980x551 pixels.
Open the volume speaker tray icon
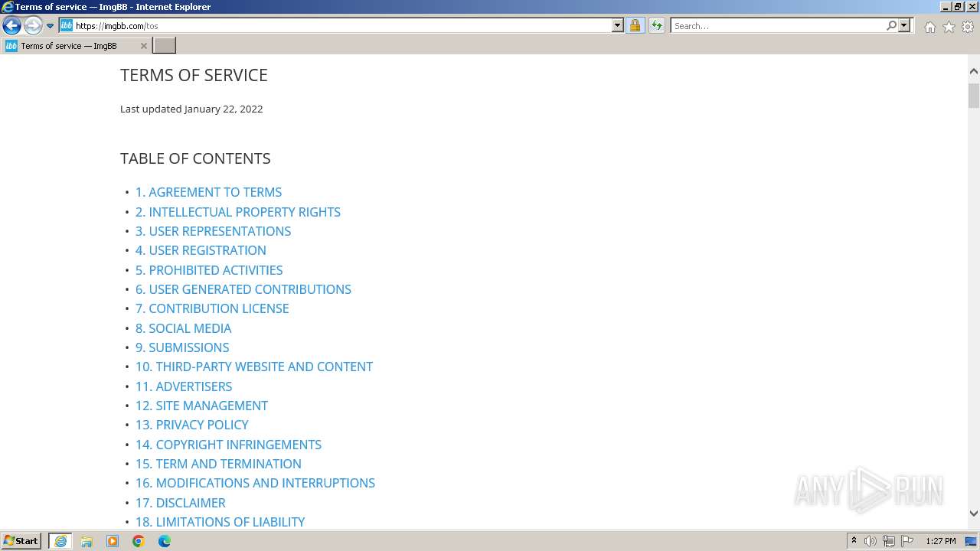coord(871,541)
